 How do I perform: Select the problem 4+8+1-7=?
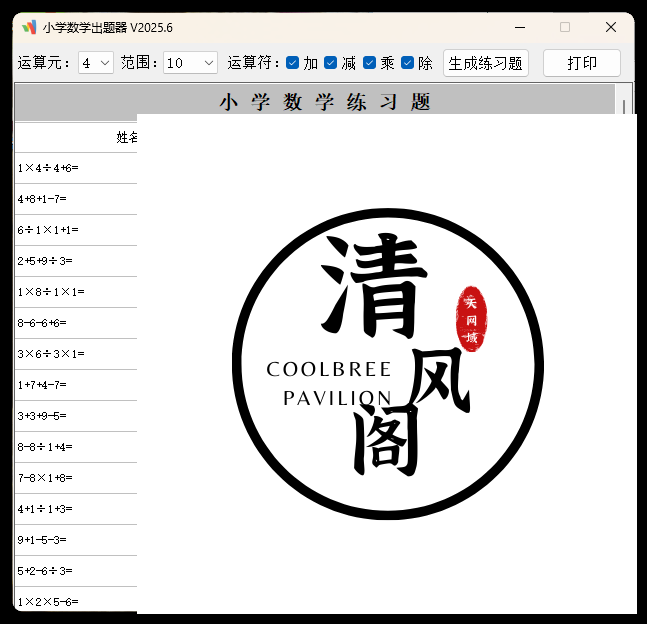tap(42, 199)
